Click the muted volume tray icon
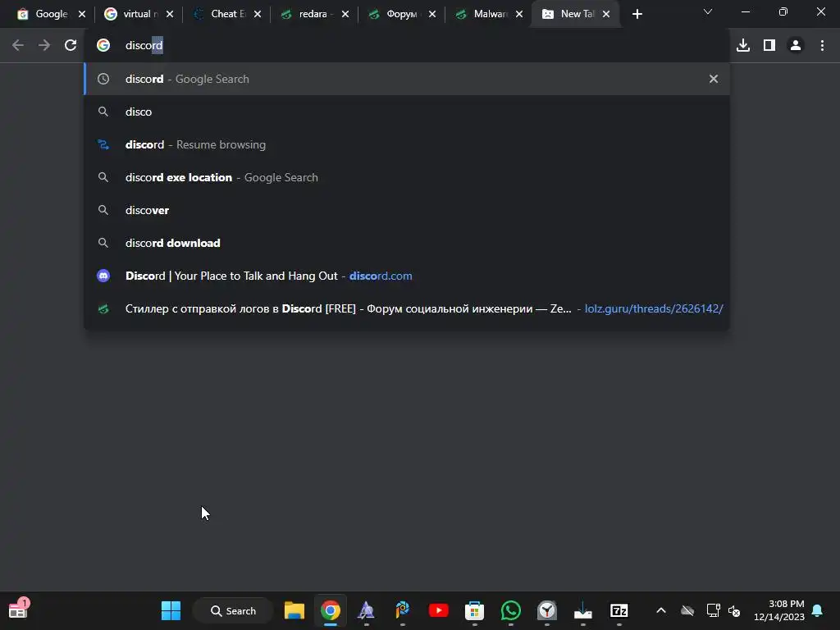840x630 pixels. (734, 610)
